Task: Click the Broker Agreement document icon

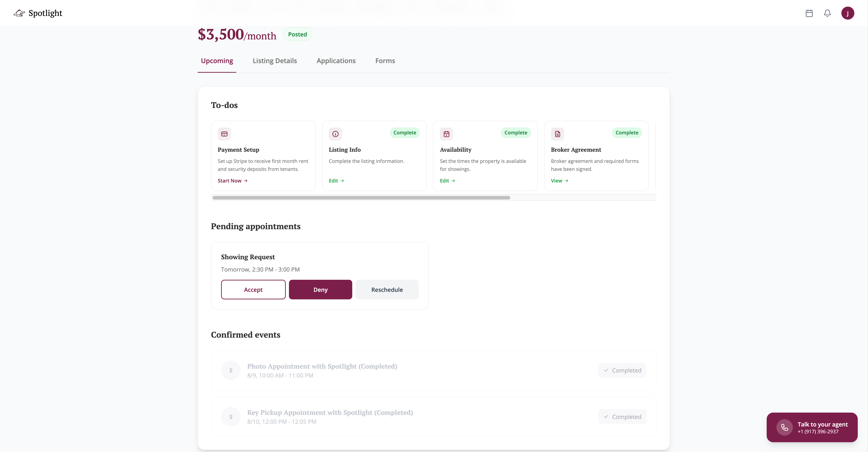Action: tap(557, 134)
